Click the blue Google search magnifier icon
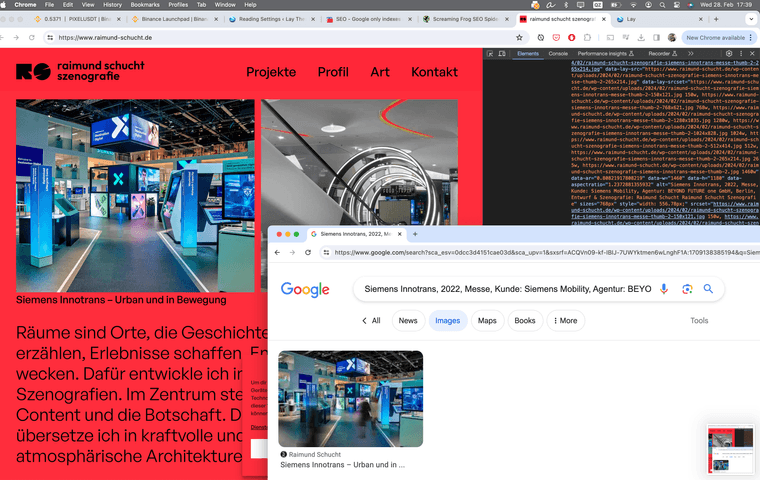The height and width of the screenshot is (480, 760). 708,289
